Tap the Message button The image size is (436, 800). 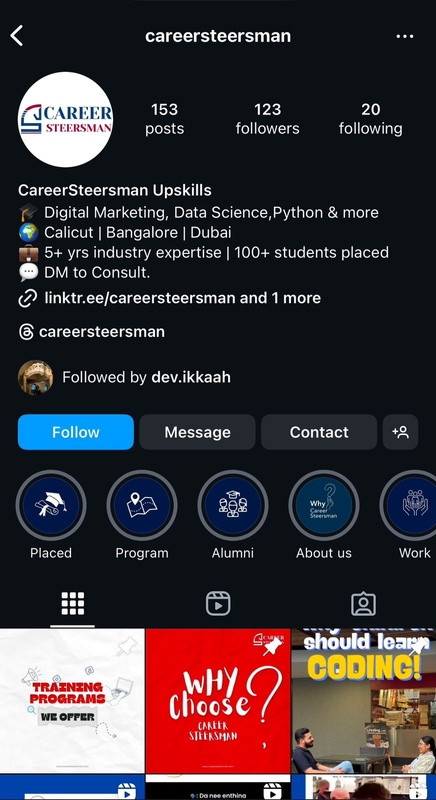[197, 432]
